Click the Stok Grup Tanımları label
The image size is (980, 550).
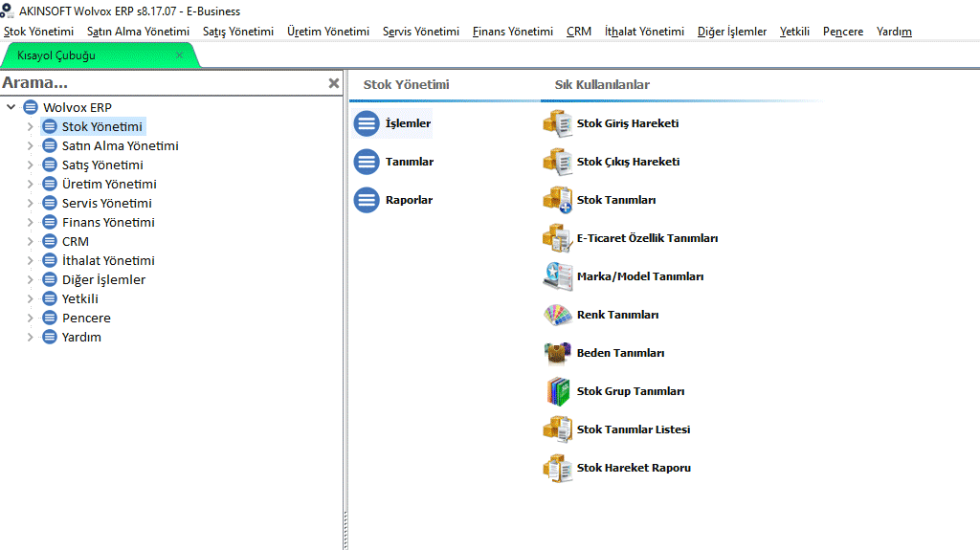coord(631,391)
